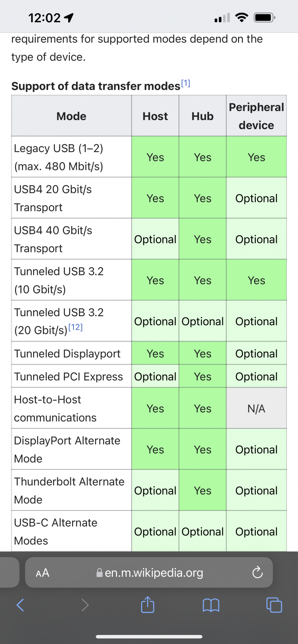
Task: Open the bookmarks book icon
Action: (x=211, y=605)
